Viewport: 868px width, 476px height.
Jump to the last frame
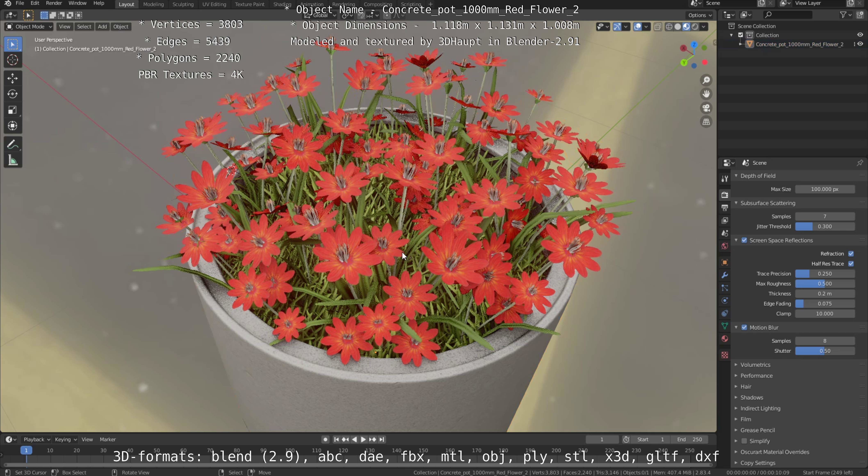click(382, 439)
